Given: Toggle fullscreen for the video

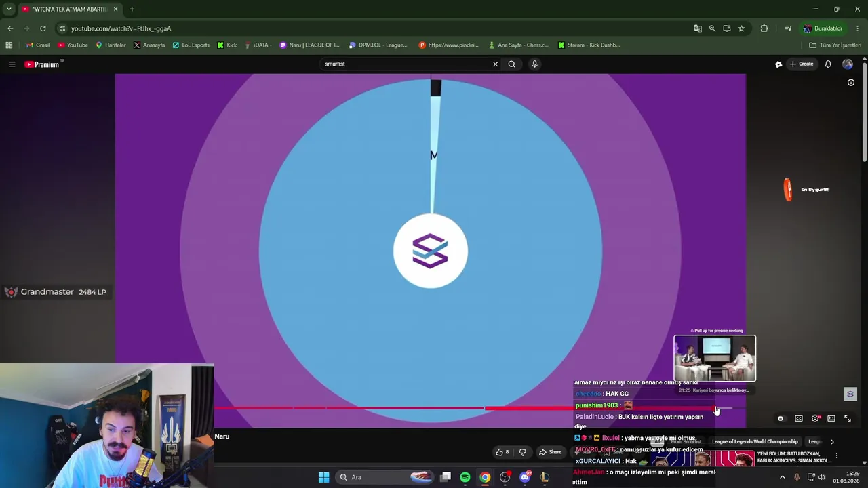Looking at the screenshot, I should (x=848, y=419).
